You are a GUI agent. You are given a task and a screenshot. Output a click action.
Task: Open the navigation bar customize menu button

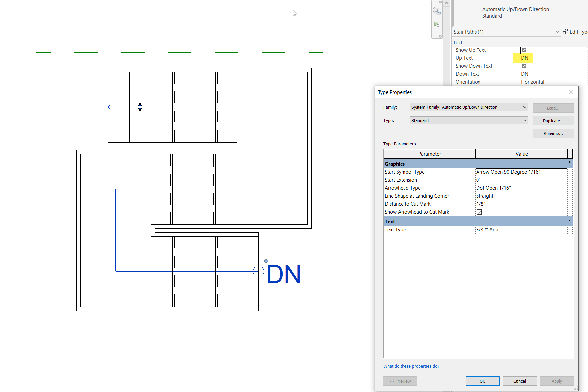(440, 36)
